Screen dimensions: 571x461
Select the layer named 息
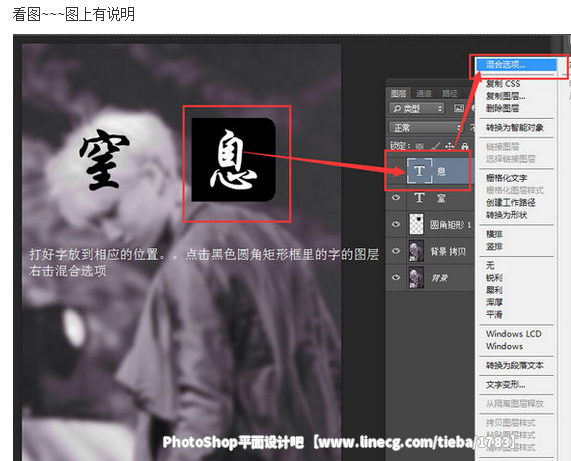441,171
